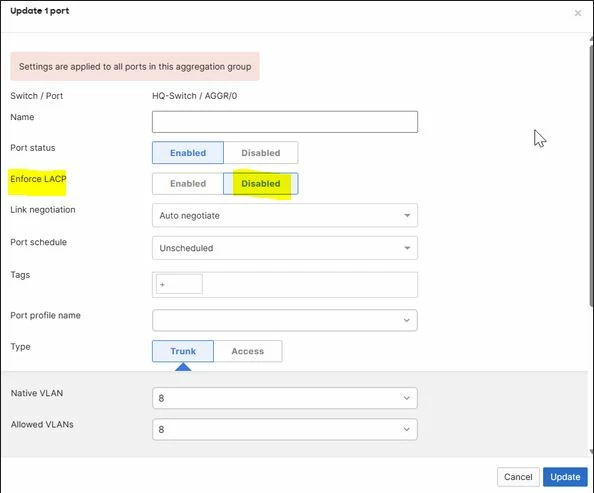The height and width of the screenshot is (493, 594).
Task: Select Access port type
Action: (x=248, y=351)
